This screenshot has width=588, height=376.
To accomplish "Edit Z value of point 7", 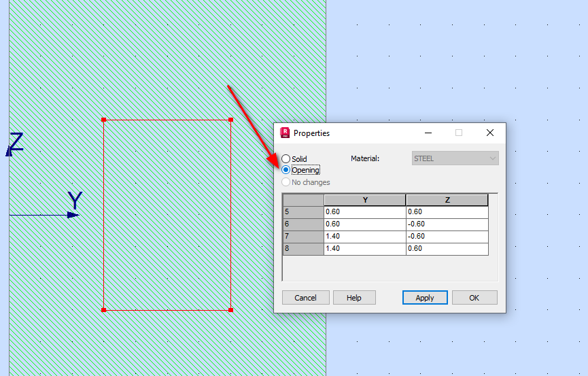I will [x=447, y=237].
